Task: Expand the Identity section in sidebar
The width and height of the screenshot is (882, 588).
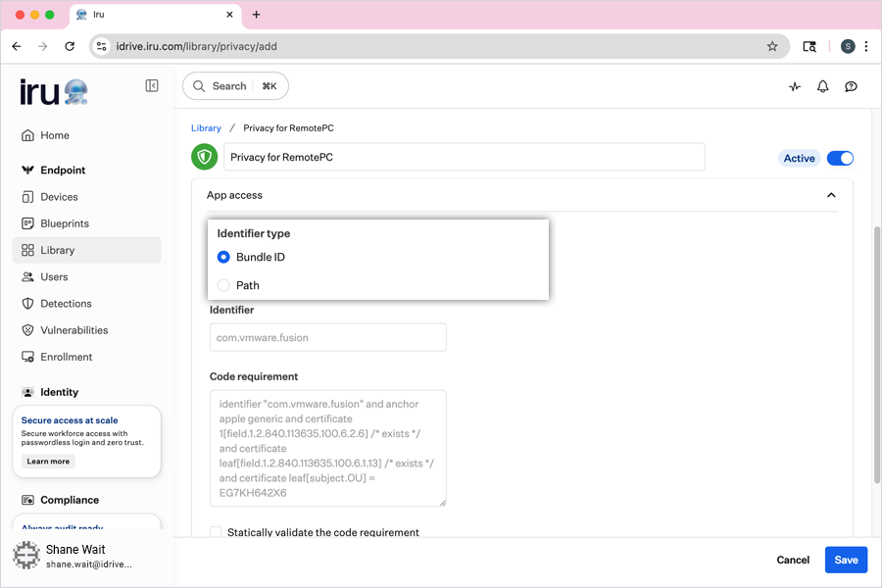Action: [x=59, y=392]
